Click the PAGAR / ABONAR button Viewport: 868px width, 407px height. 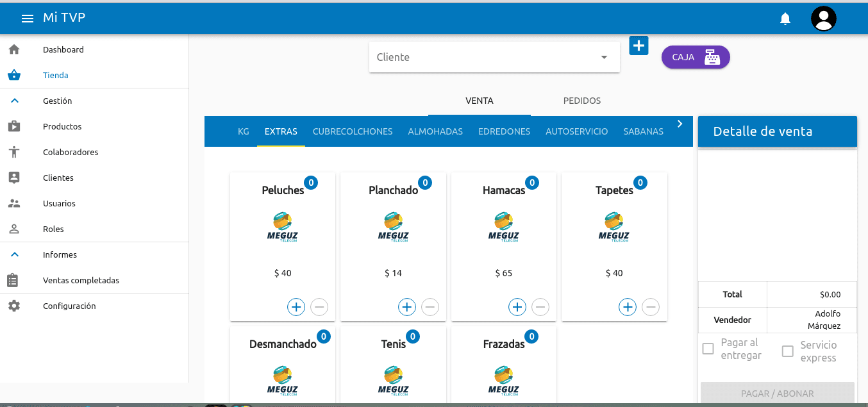(778, 394)
